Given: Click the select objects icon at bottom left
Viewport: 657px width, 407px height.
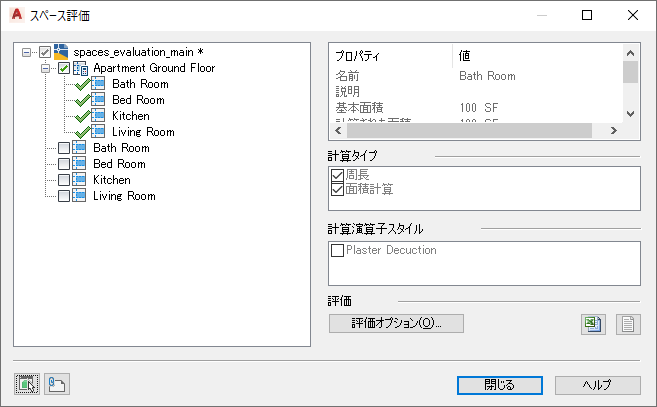Looking at the screenshot, I should [x=27, y=384].
